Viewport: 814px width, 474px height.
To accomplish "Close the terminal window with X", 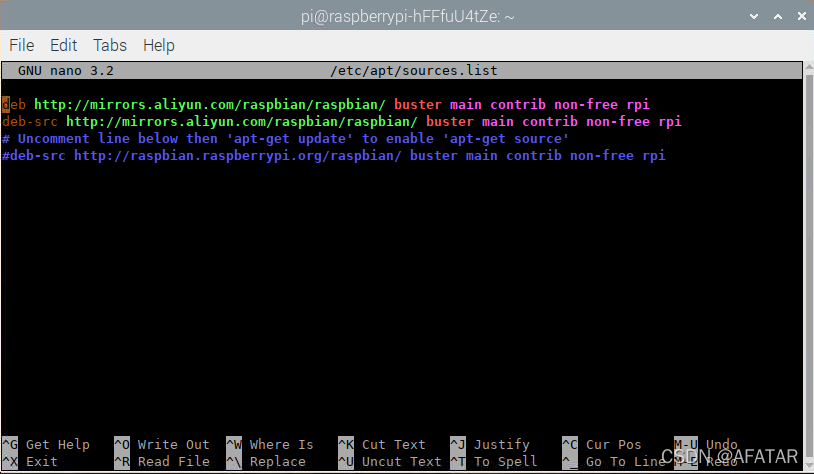I will pos(802,17).
